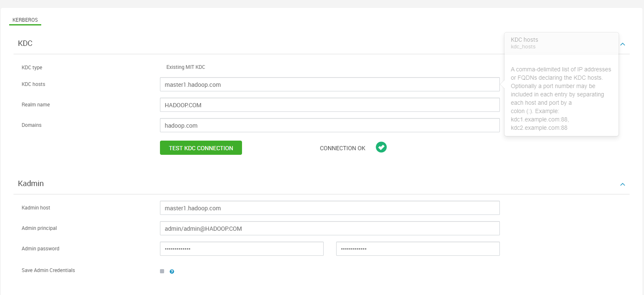
Task: Click the CONNECTION OK status text
Action: click(x=342, y=148)
